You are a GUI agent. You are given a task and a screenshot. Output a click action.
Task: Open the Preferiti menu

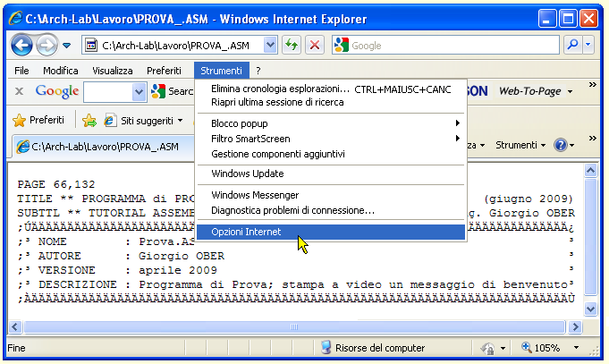(164, 71)
